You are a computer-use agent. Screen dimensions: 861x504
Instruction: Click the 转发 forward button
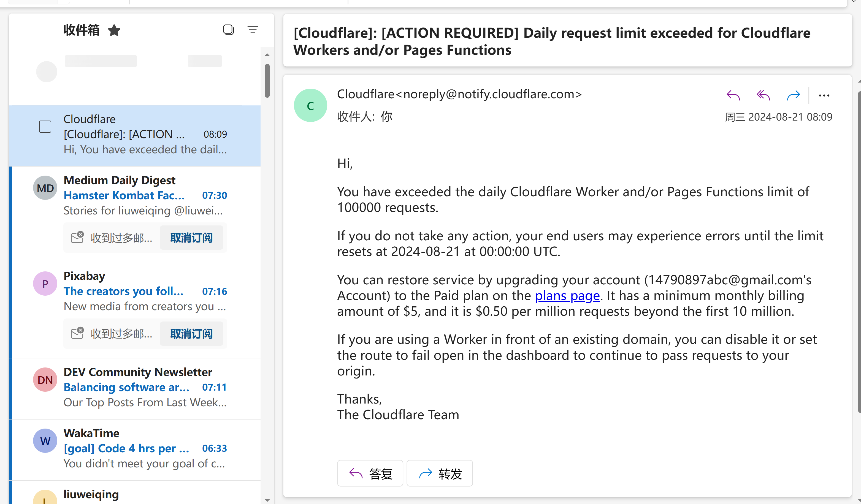tap(440, 474)
